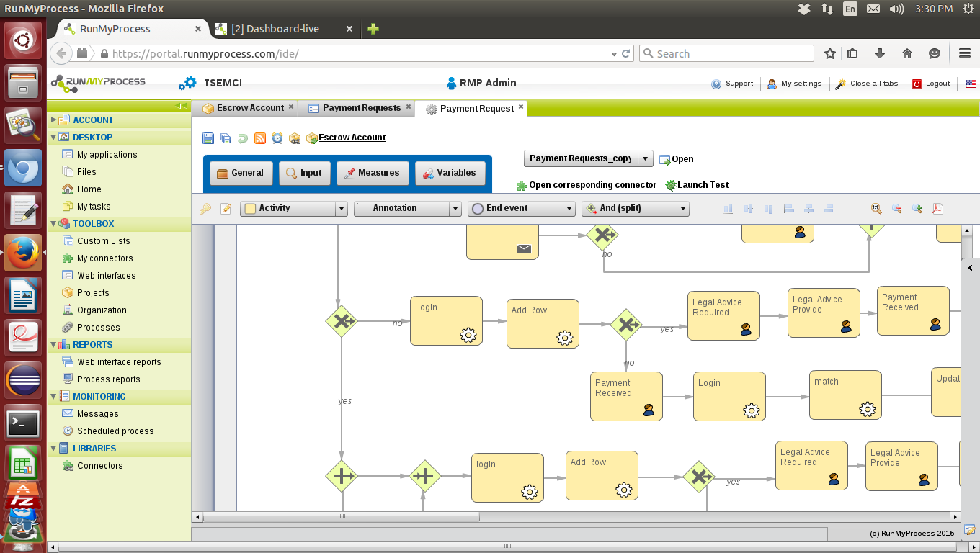980x553 pixels.
Task: Expand the ACCOUNT section in sidebar
Action: [54, 120]
